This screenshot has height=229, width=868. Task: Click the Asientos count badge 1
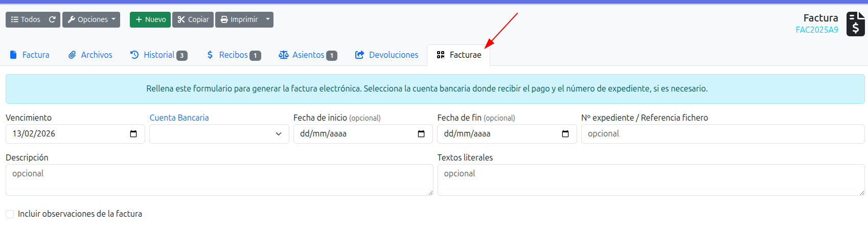click(x=332, y=55)
